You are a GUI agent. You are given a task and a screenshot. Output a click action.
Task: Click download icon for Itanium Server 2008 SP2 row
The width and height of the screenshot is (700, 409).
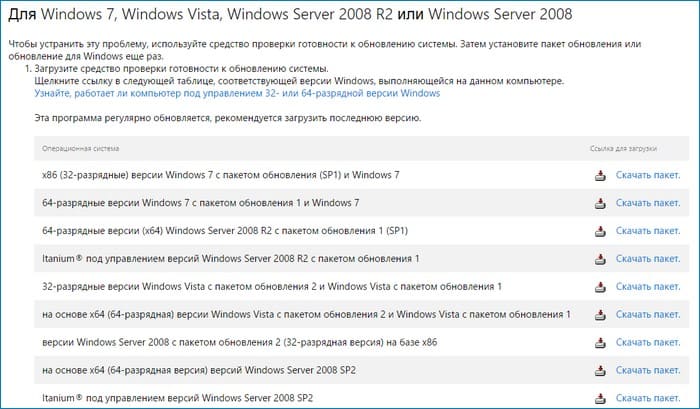tap(600, 398)
